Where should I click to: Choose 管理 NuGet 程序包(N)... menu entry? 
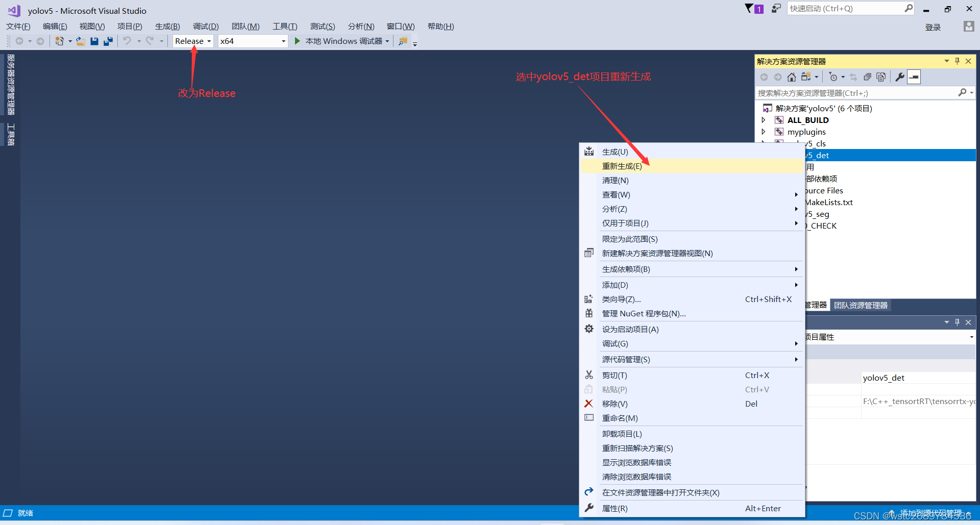click(x=692, y=313)
